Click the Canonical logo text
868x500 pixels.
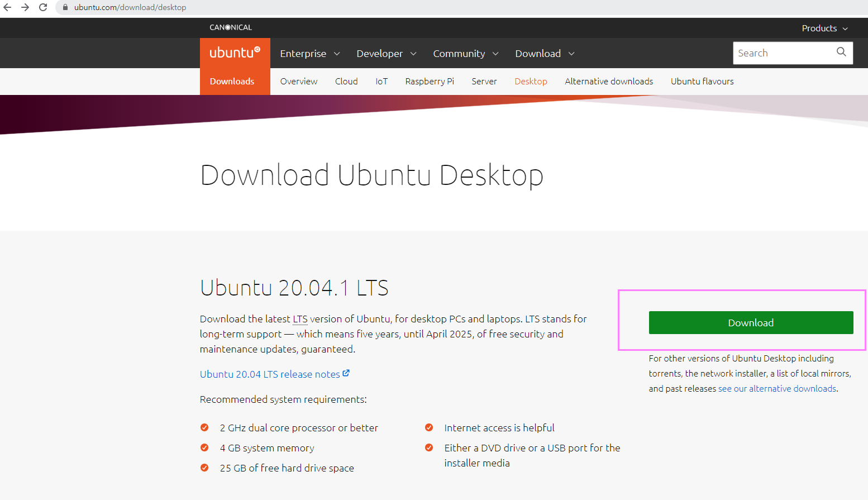click(231, 27)
